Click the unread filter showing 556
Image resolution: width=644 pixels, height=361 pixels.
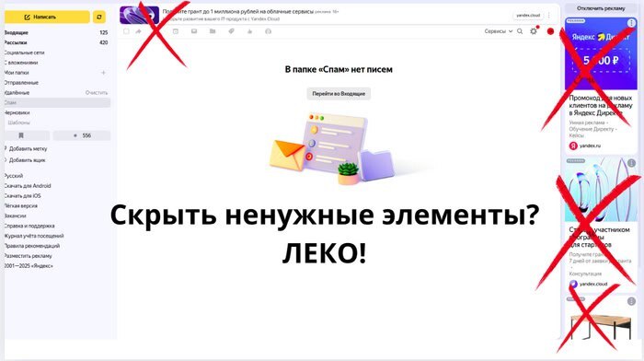pyautogui.click(x=82, y=135)
